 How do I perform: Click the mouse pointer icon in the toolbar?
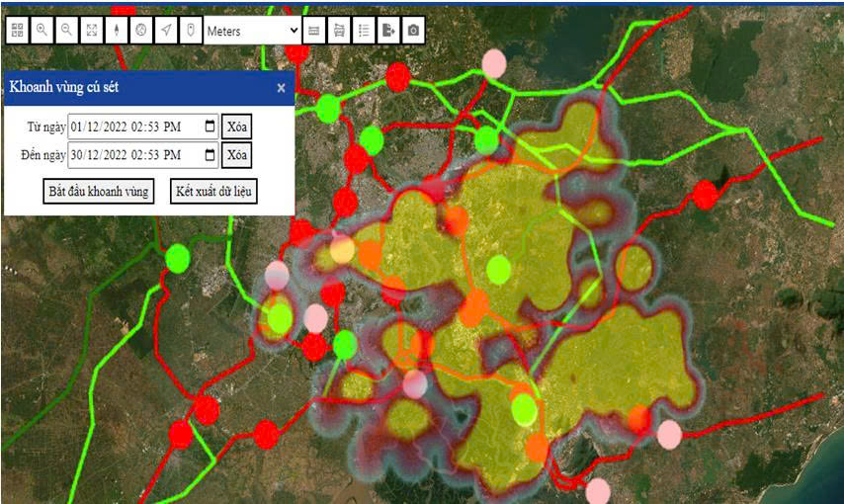pyautogui.click(x=191, y=31)
